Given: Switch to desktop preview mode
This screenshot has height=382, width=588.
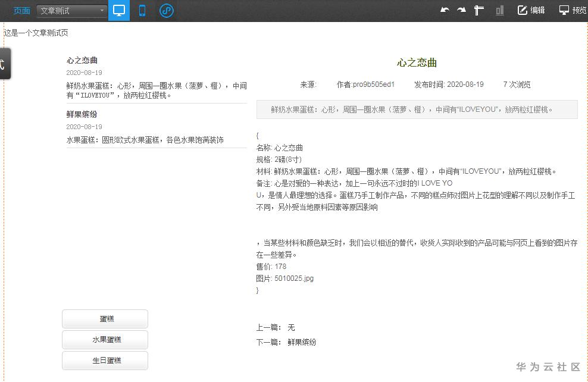Looking at the screenshot, I should click(119, 11).
